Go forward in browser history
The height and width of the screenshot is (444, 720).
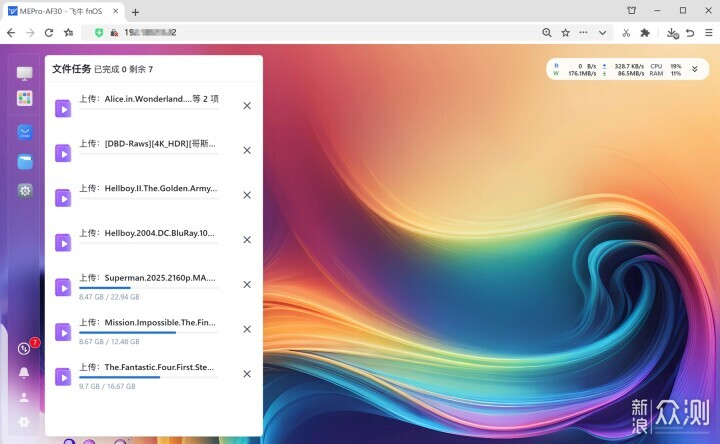pos(30,33)
